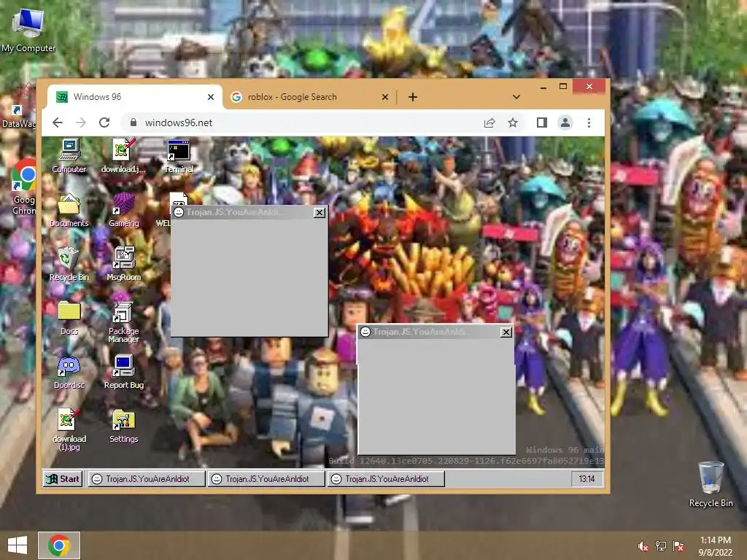Open the Windows 8 Start button

(x=18, y=545)
